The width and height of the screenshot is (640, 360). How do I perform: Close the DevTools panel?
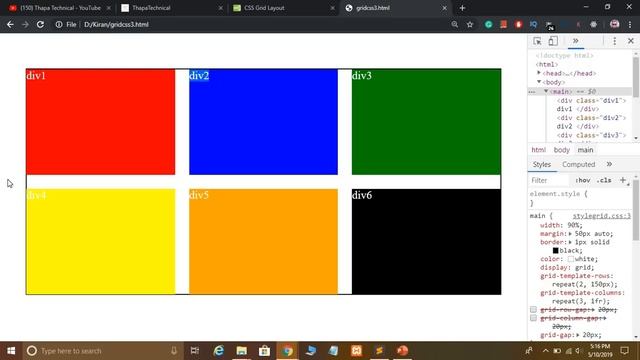point(631,41)
